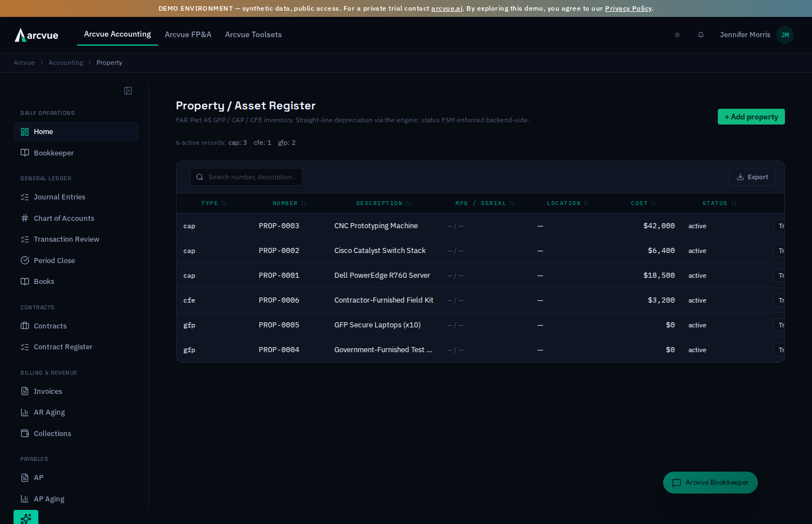The height and width of the screenshot is (524, 812).
Task: Open the JM user avatar
Action: [x=785, y=35]
